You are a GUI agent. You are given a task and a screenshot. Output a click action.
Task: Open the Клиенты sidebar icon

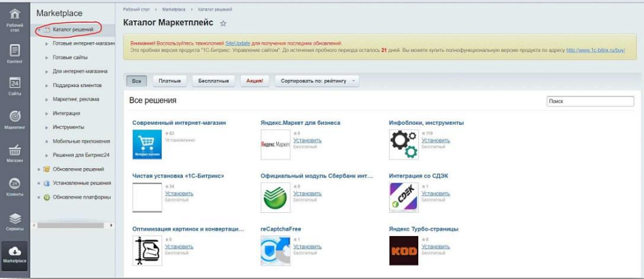(15, 186)
